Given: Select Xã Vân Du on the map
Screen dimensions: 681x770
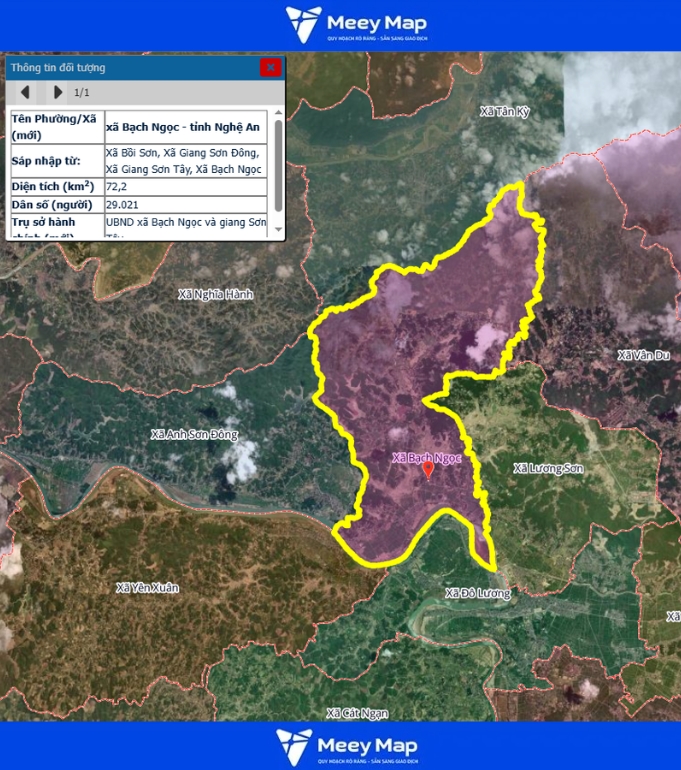Looking at the screenshot, I should tap(643, 356).
